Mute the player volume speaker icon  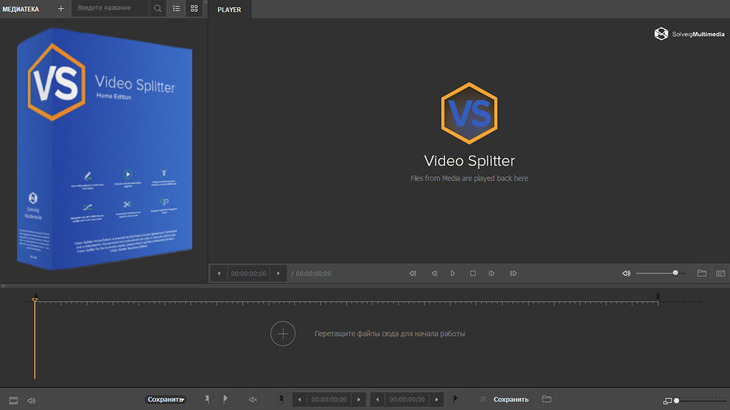coord(626,274)
